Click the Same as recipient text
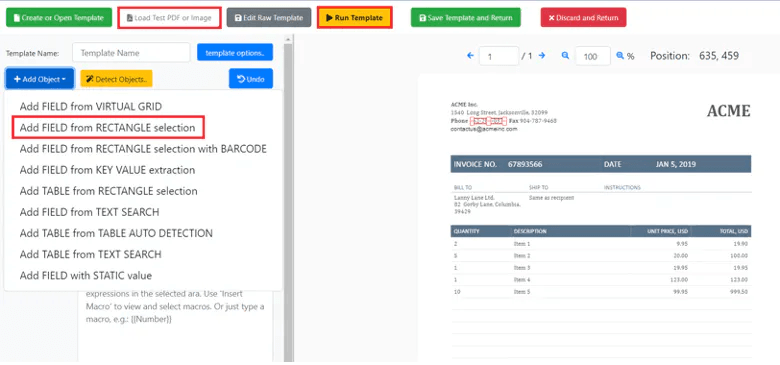Viewport: 780px width, 365px height. [x=552, y=198]
